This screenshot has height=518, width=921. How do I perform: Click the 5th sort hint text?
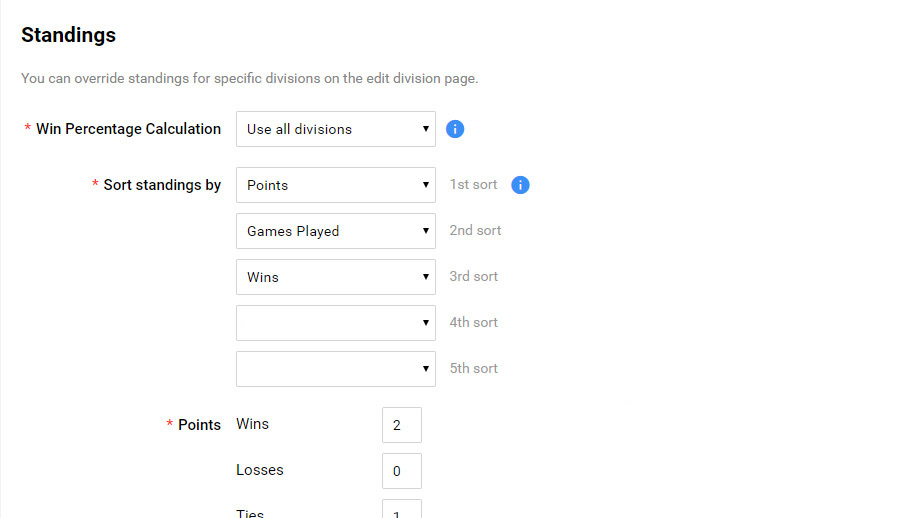(473, 369)
